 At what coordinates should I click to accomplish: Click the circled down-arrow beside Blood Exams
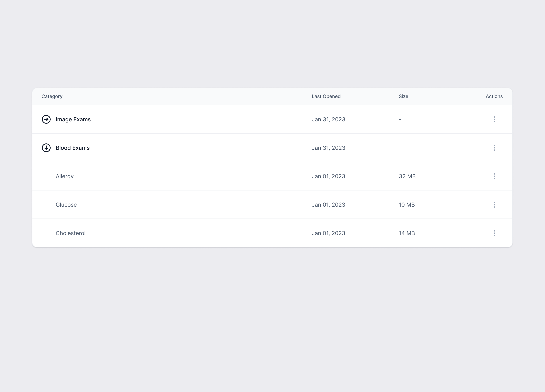point(46,148)
